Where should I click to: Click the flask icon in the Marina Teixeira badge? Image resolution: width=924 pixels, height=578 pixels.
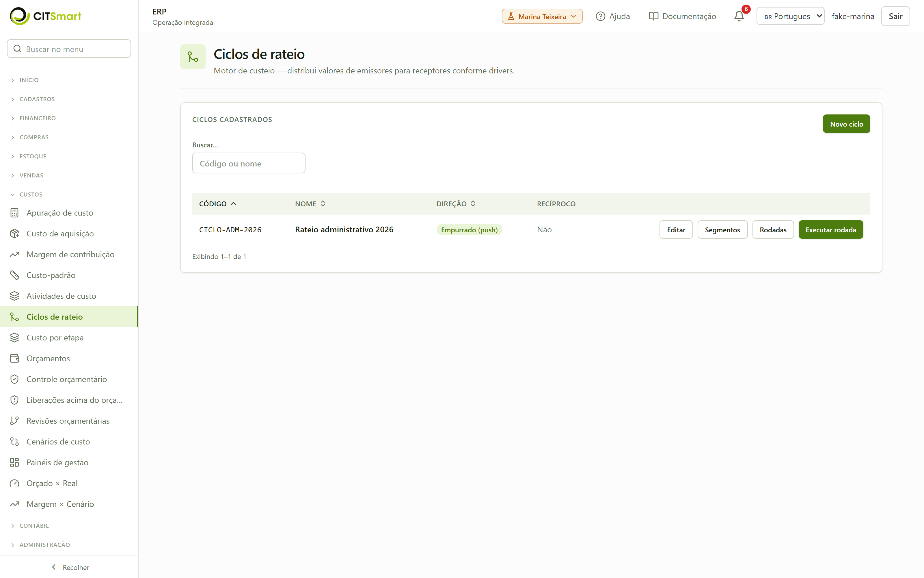511,16
